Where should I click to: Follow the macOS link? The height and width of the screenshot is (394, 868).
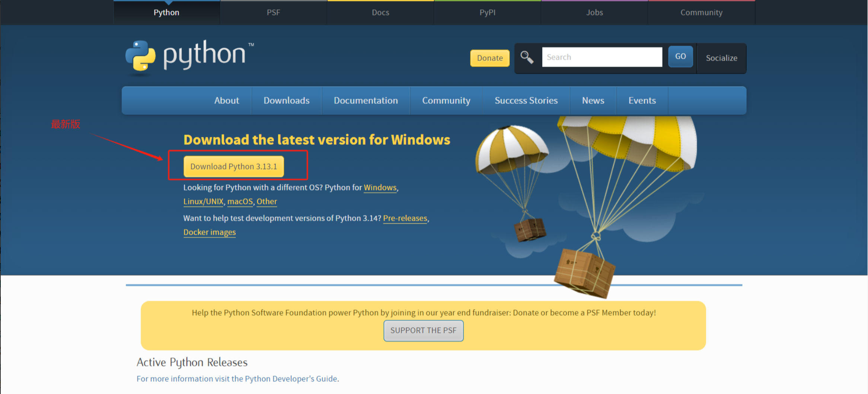pos(240,201)
